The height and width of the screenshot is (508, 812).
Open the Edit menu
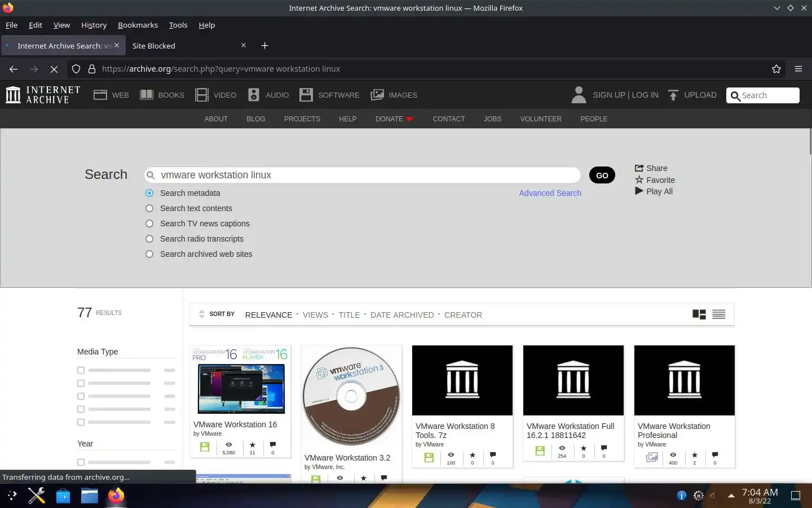(36, 25)
